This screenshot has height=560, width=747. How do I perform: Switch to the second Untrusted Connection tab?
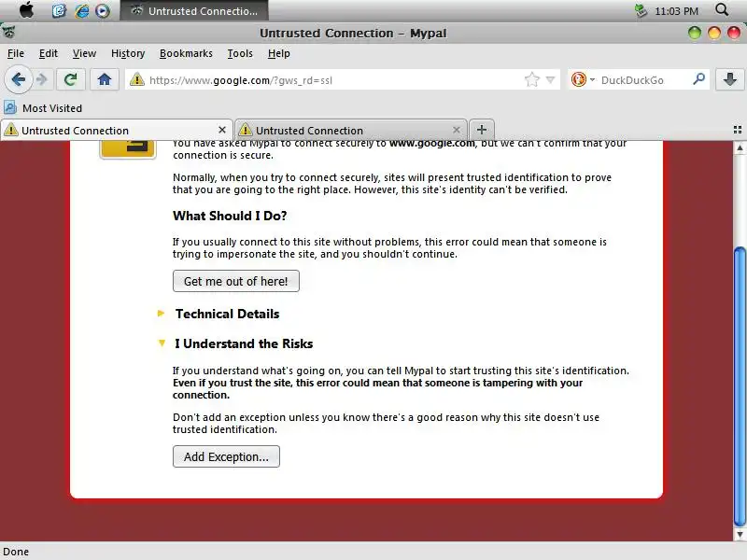tap(351, 130)
